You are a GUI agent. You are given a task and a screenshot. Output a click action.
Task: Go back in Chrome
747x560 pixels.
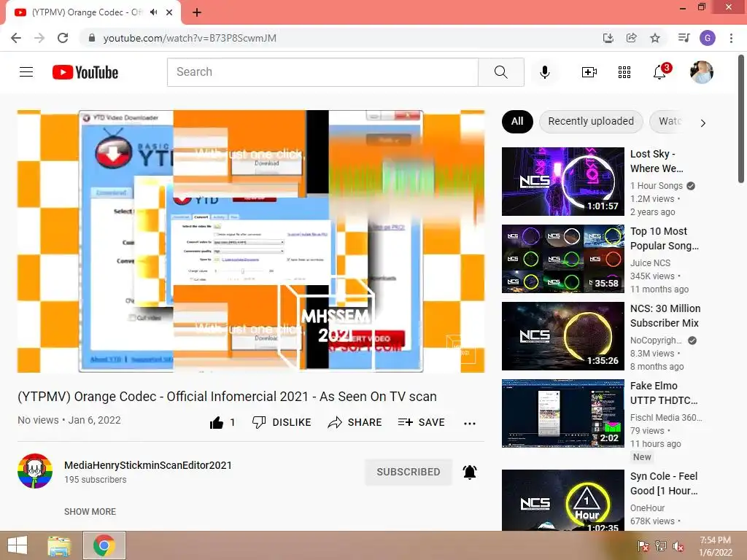point(16,38)
